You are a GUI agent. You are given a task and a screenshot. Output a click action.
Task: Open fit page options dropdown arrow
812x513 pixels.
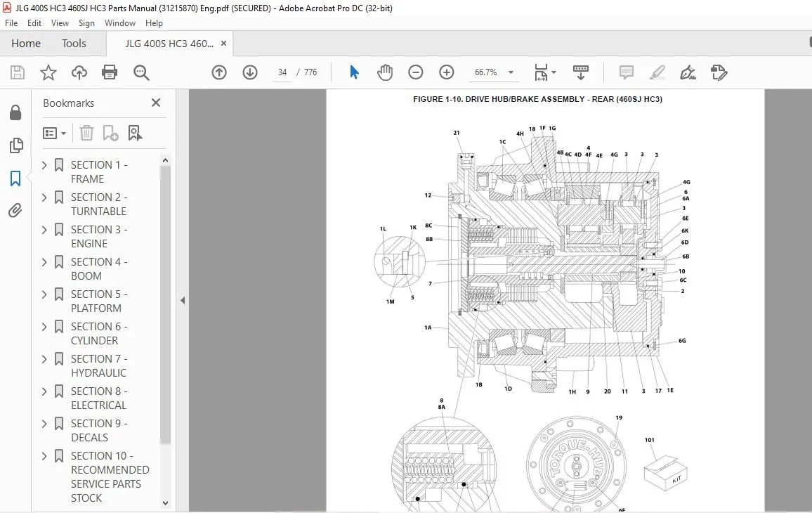point(554,72)
